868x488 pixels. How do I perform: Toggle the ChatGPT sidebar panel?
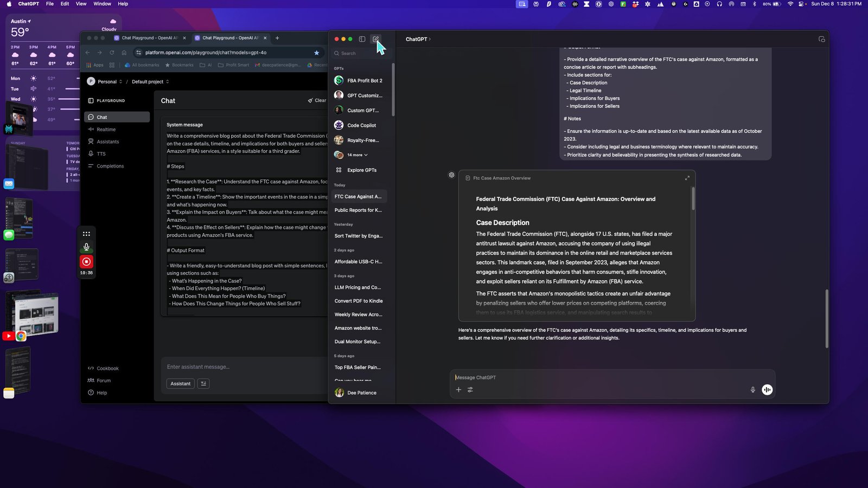[362, 39]
